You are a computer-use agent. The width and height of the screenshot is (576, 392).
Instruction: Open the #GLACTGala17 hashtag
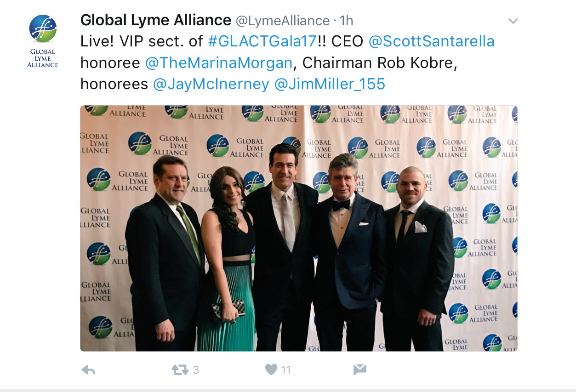click(x=262, y=41)
